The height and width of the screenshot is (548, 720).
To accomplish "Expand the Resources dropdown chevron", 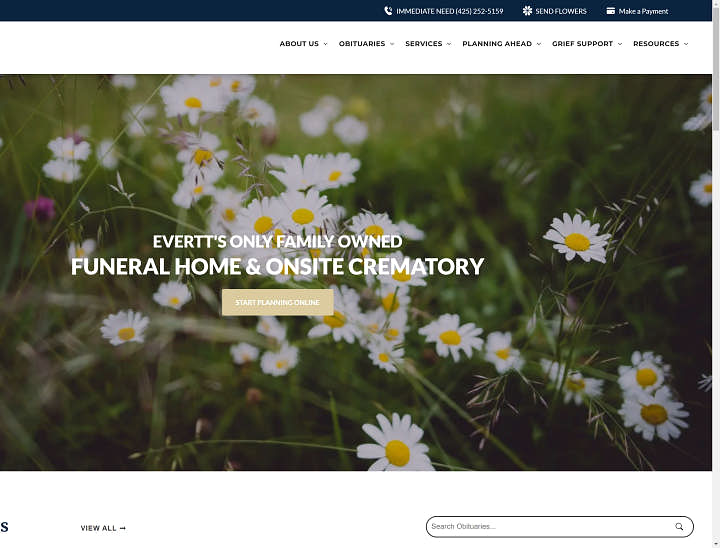I will (686, 44).
